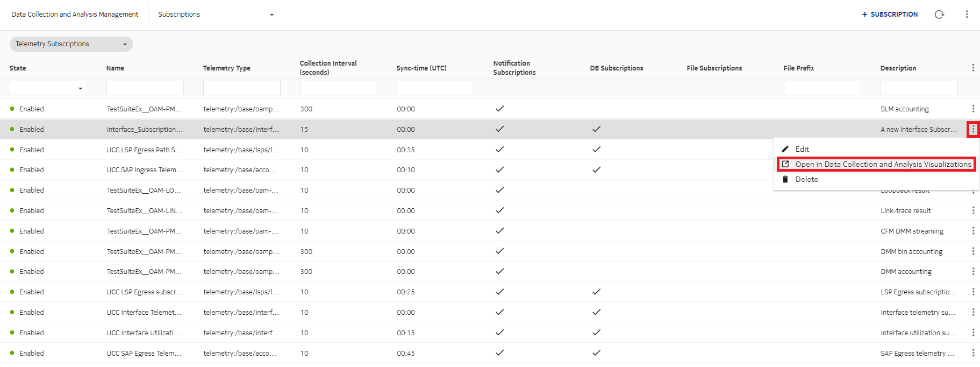Click the highlighted Interface_Subscription row menu icon
980x367 pixels.
click(972, 129)
